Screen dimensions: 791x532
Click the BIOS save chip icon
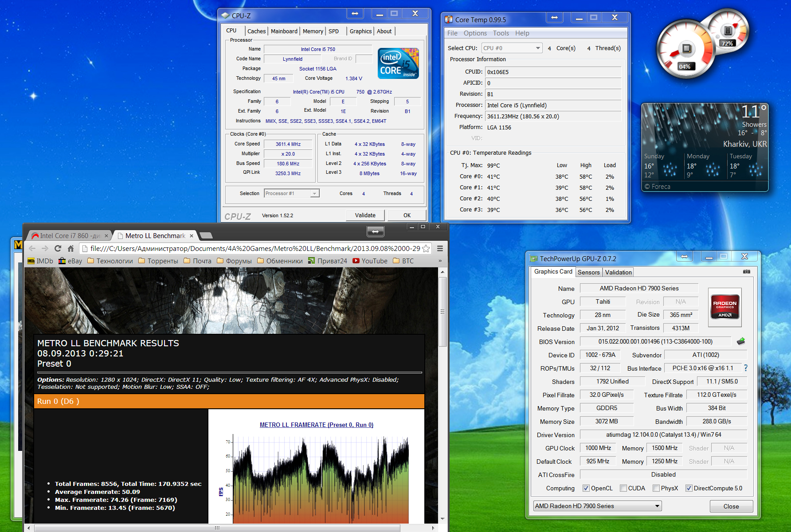(x=741, y=341)
